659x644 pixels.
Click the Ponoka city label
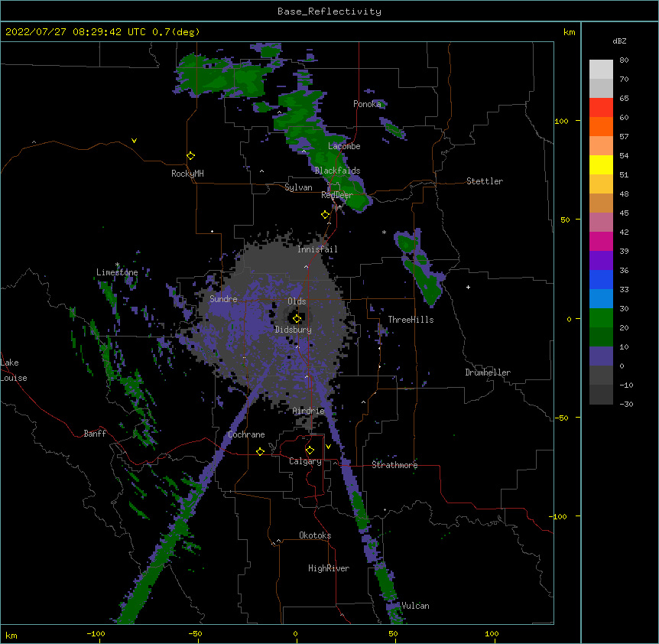coord(367,104)
